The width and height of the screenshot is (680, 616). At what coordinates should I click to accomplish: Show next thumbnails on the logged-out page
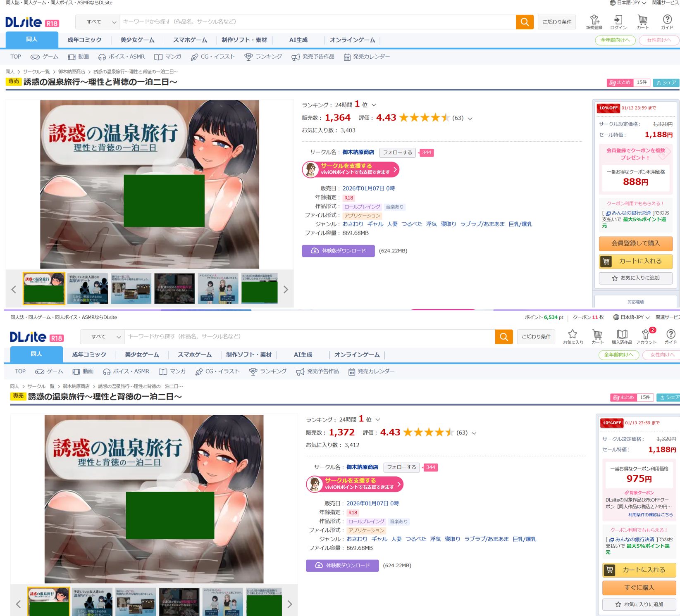click(x=286, y=289)
